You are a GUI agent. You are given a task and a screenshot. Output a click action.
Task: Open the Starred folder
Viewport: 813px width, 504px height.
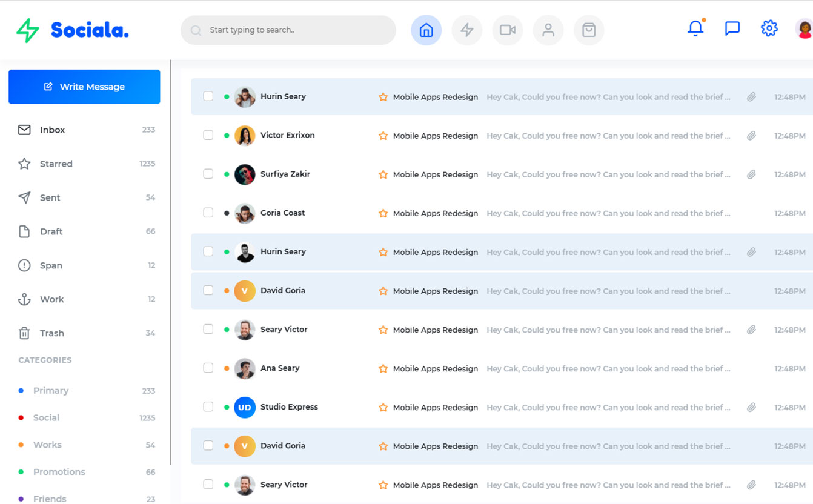pyautogui.click(x=56, y=164)
